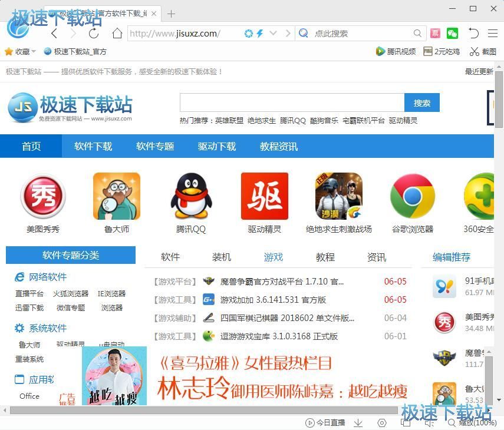Open the pink ticket extension icon
The image size is (504, 430).
point(435,33)
